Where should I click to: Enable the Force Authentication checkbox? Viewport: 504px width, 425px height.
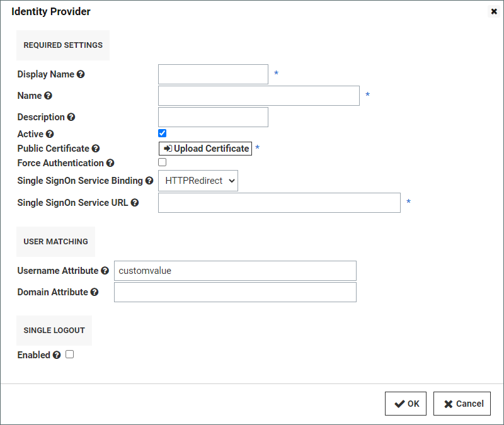(x=163, y=162)
